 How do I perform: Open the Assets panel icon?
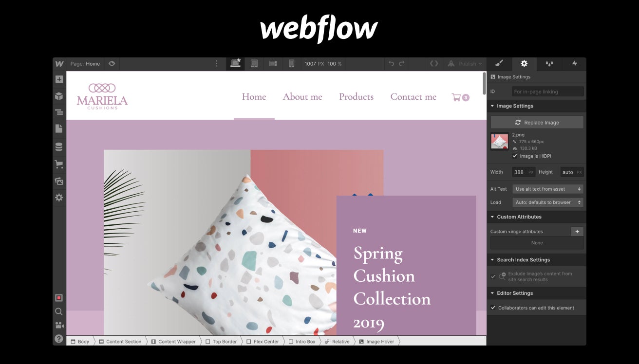pyautogui.click(x=59, y=181)
